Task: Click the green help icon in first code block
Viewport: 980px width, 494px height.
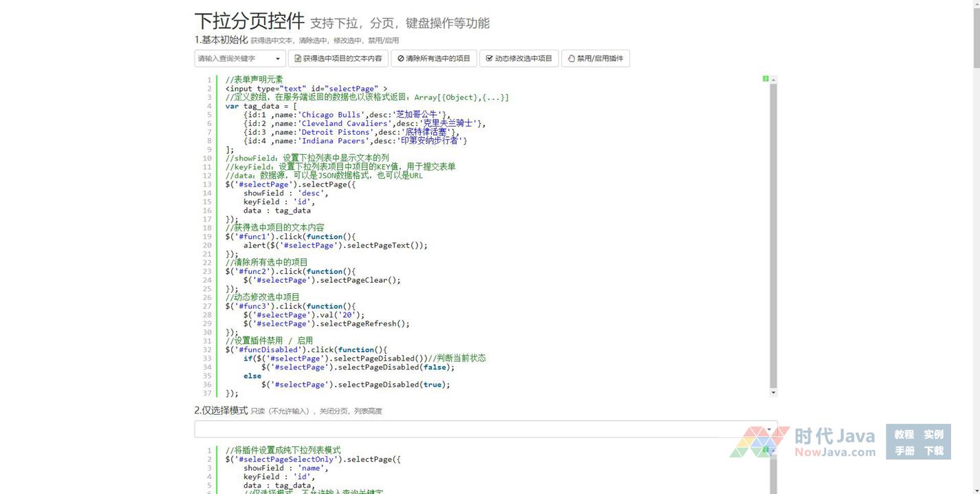Action: tap(765, 79)
